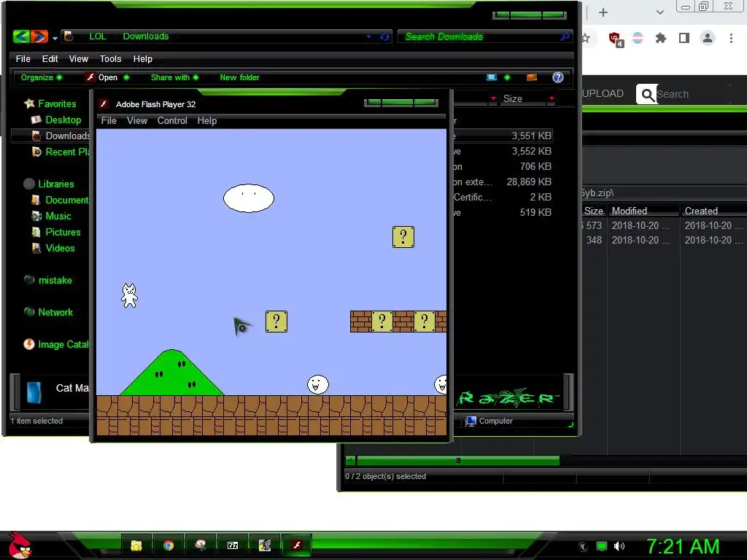This screenshot has height=560, width=747.
Task: Refresh the Downloads folder in address bar
Action: coord(384,36)
